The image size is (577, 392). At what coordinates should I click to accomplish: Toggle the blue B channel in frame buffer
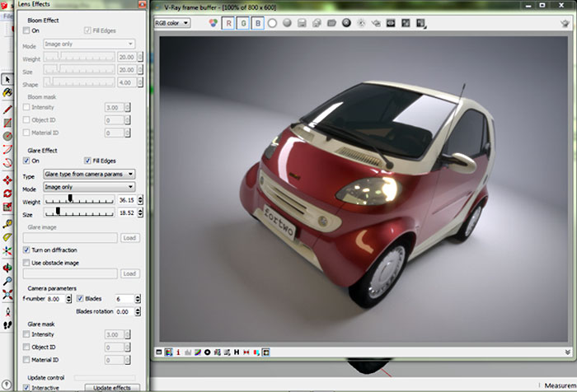coord(257,23)
